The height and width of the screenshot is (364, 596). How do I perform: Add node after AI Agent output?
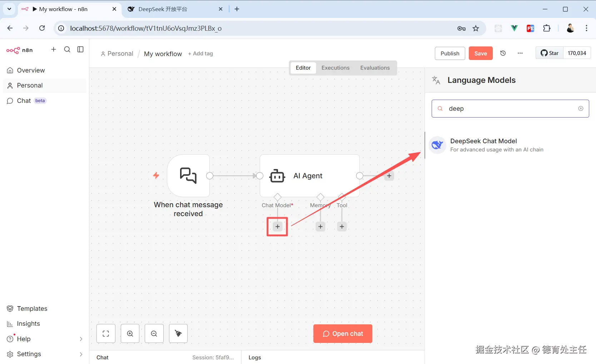389,176
